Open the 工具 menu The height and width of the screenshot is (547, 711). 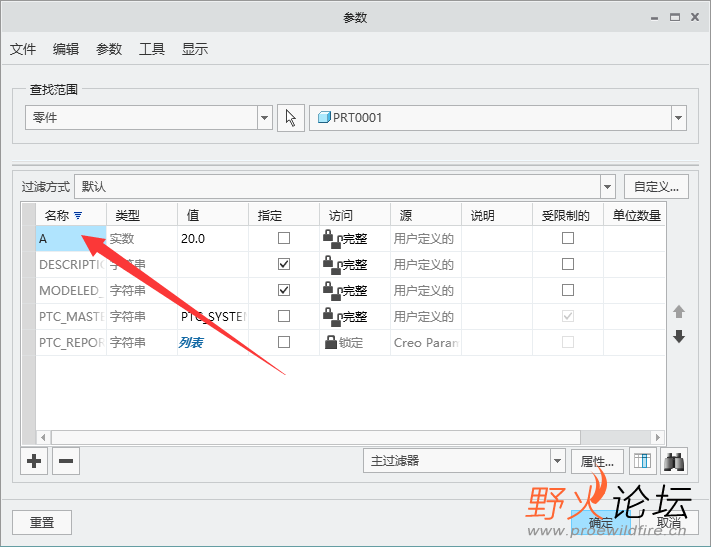[x=152, y=49]
